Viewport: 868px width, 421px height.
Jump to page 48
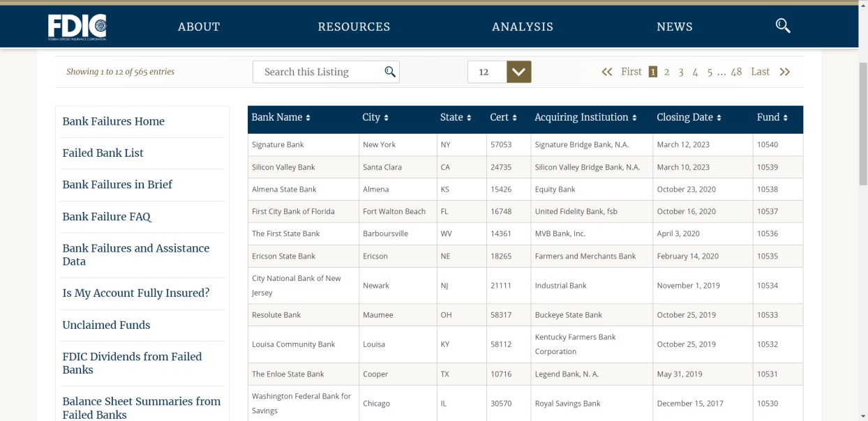click(x=736, y=72)
